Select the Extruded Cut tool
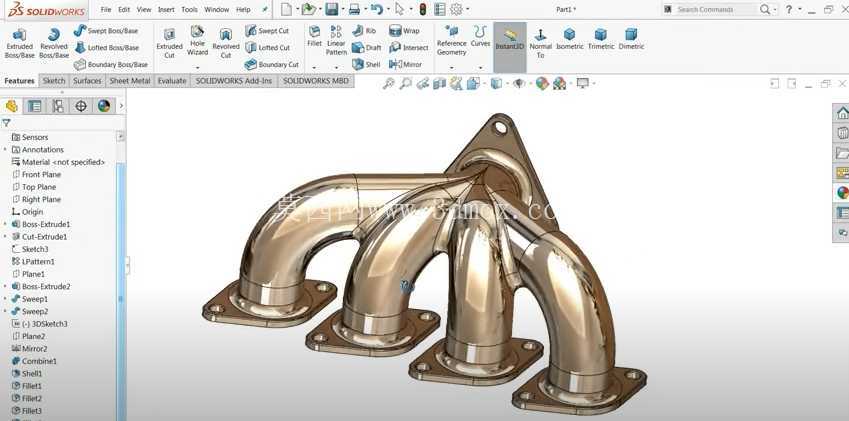The image size is (849, 421). tap(169, 43)
